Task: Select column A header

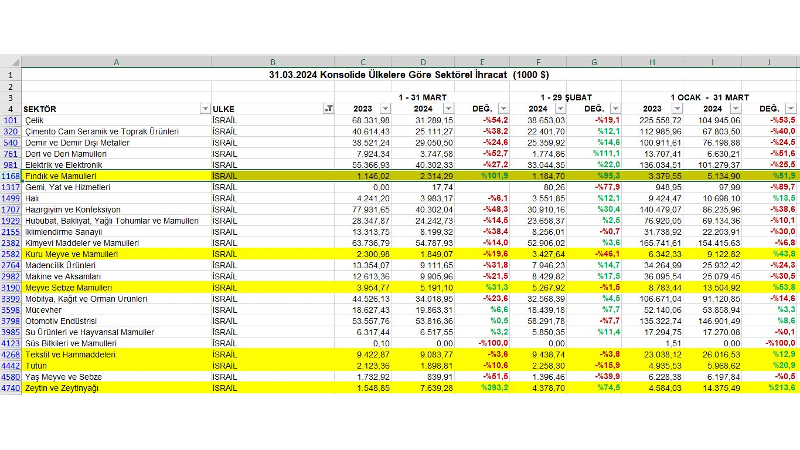Action: pos(116,61)
